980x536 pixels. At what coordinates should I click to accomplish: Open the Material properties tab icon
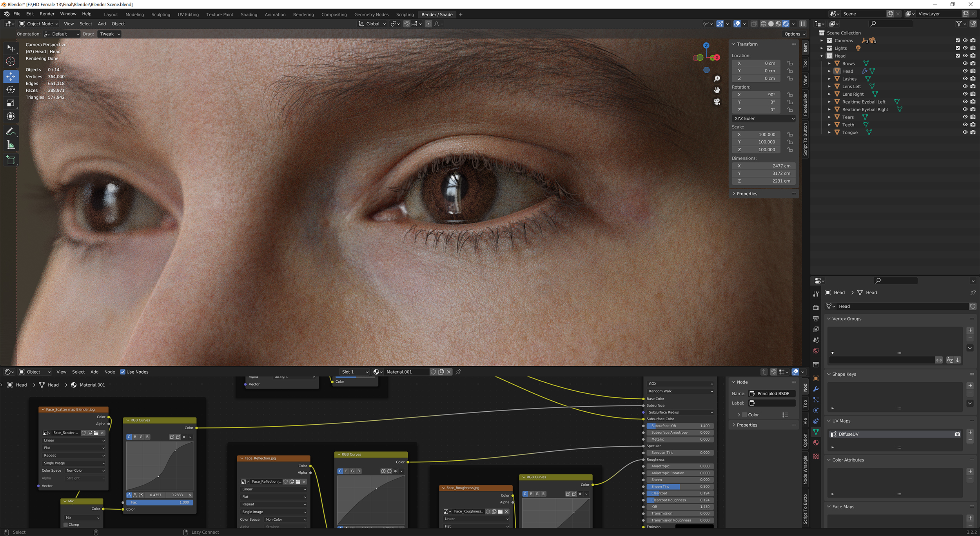[x=816, y=443]
